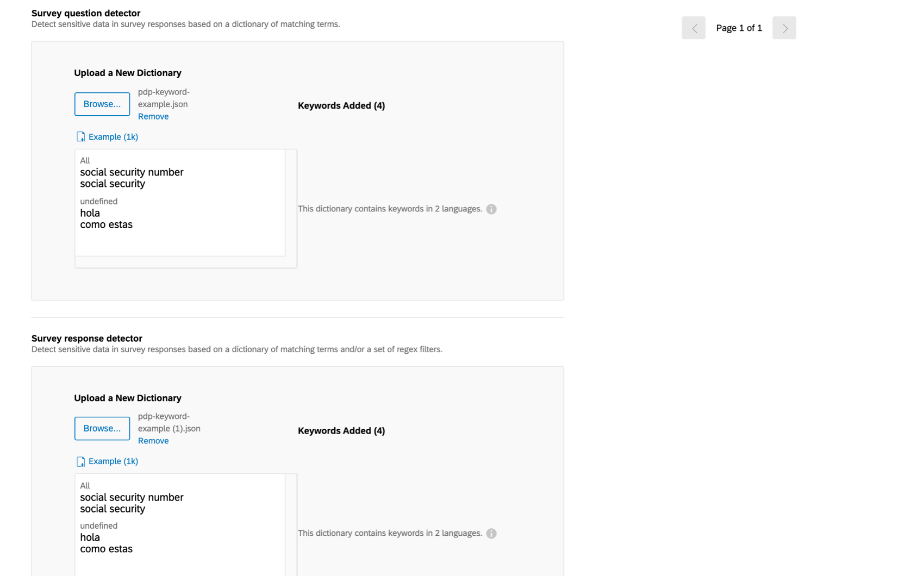Screen dimensions: 924x576
Task: Click Browse in Survey question detector
Action: [x=102, y=104]
